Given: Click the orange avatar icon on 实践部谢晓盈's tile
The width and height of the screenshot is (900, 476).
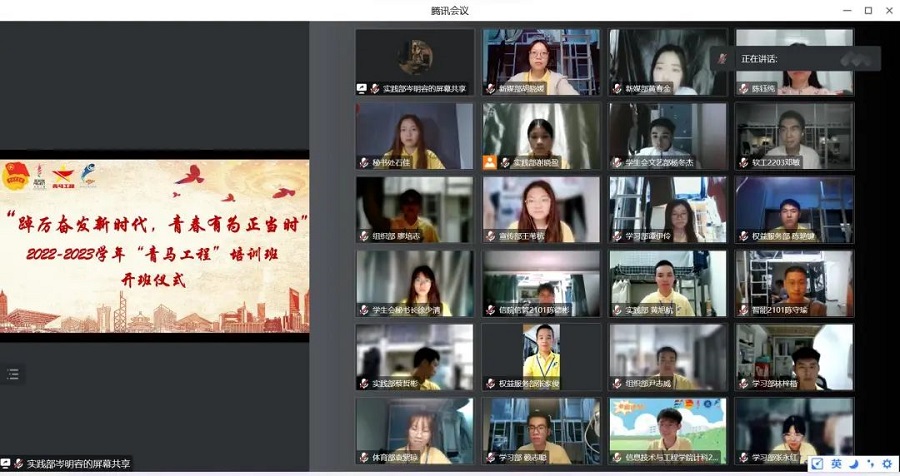Looking at the screenshot, I should click(x=490, y=162).
